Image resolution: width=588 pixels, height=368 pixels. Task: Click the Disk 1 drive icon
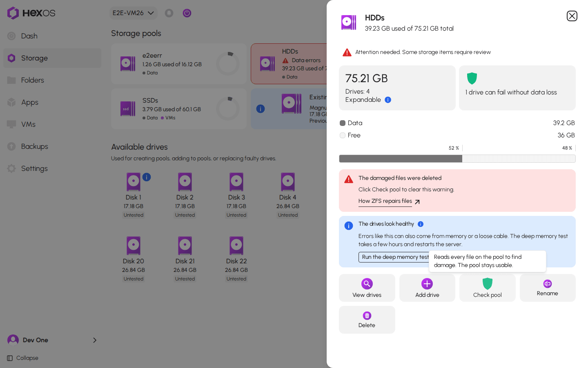(x=134, y=182)
